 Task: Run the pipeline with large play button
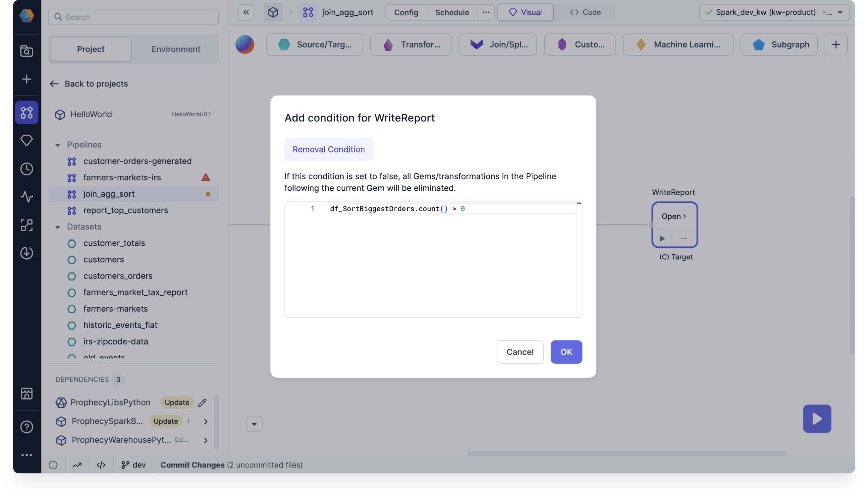[817, 419]
